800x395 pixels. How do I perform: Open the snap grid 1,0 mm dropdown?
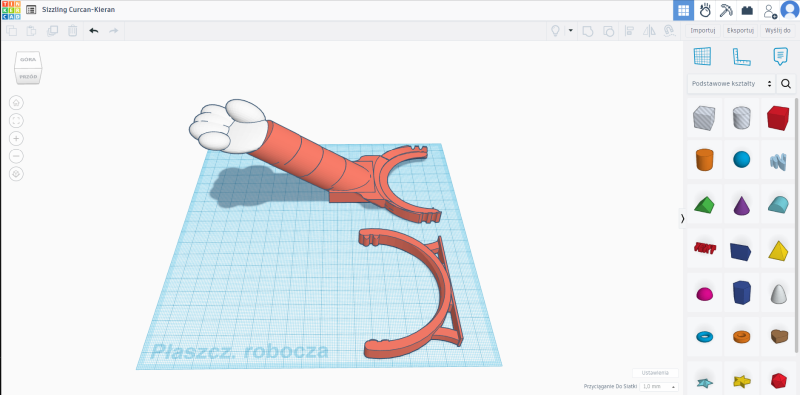pyautogui.click(x=659, y=387)
